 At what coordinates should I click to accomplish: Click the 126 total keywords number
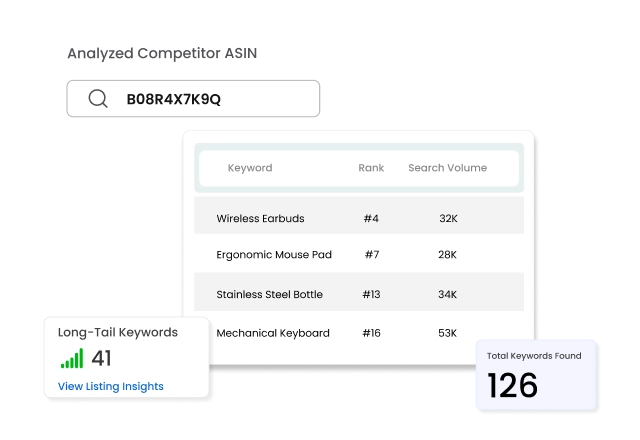pos(513,385)
